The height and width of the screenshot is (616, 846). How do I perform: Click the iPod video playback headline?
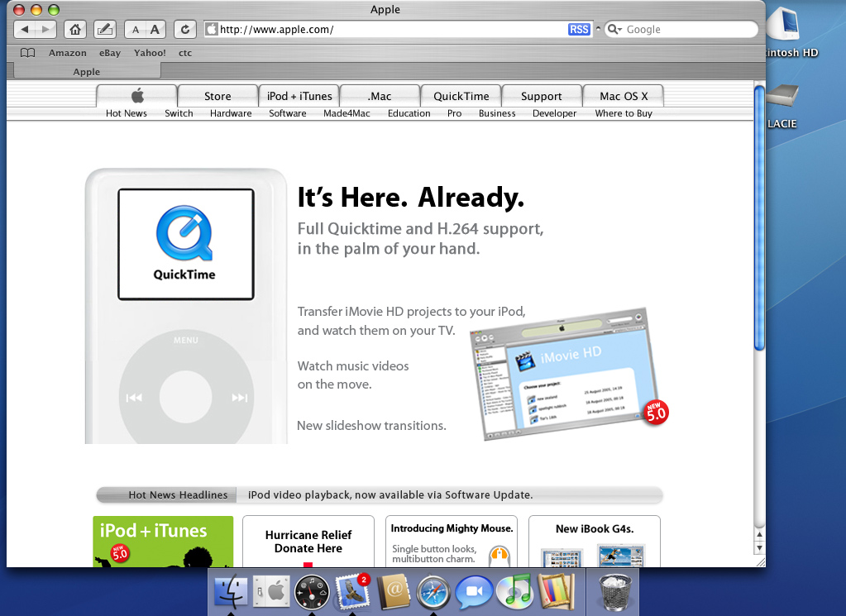[x=390, y=494]
